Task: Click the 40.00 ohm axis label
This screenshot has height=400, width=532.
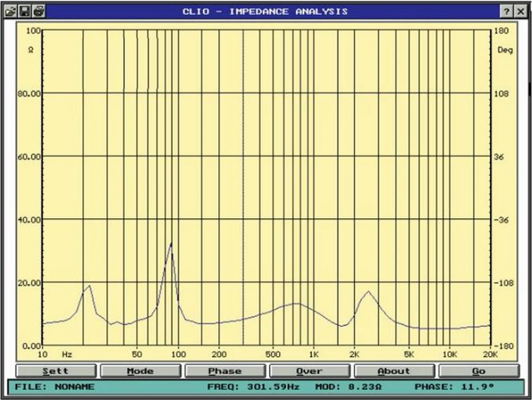Action: [x=29, y=220]
